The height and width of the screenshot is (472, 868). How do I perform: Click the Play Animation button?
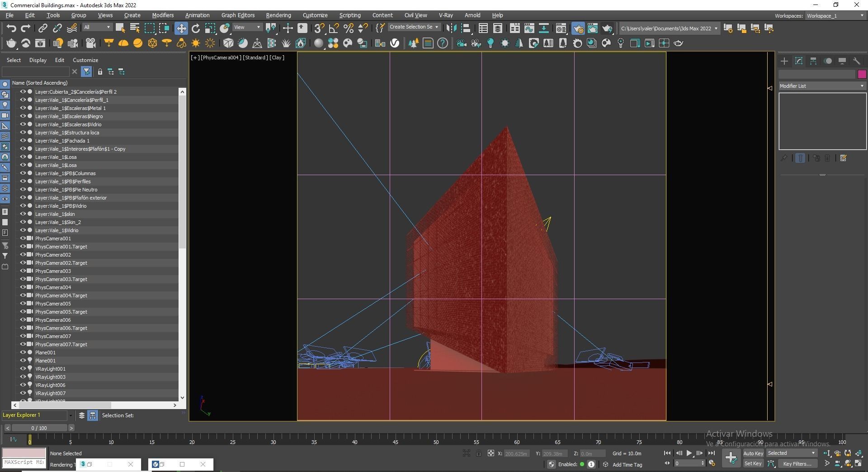[x=689, y=453]
